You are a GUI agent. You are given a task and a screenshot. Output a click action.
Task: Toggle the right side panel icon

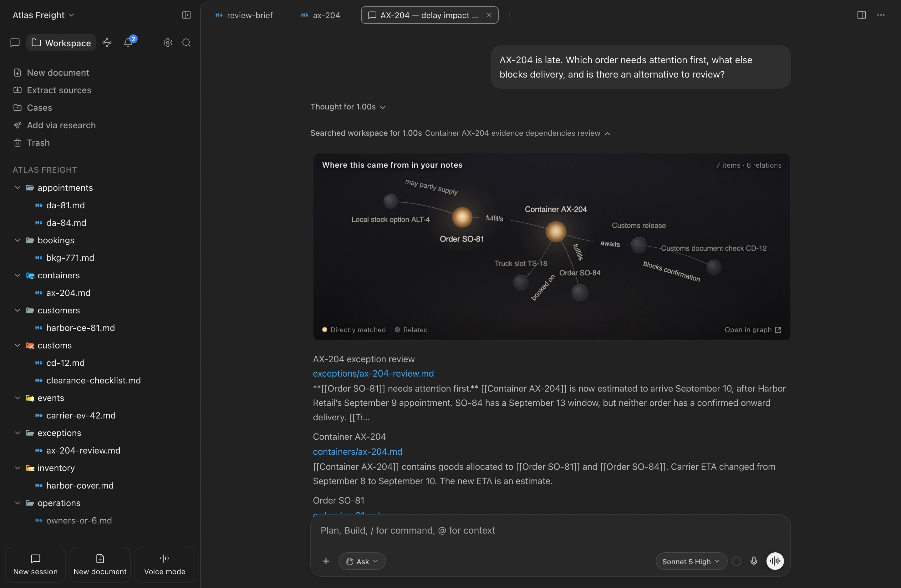click(861, 15)
